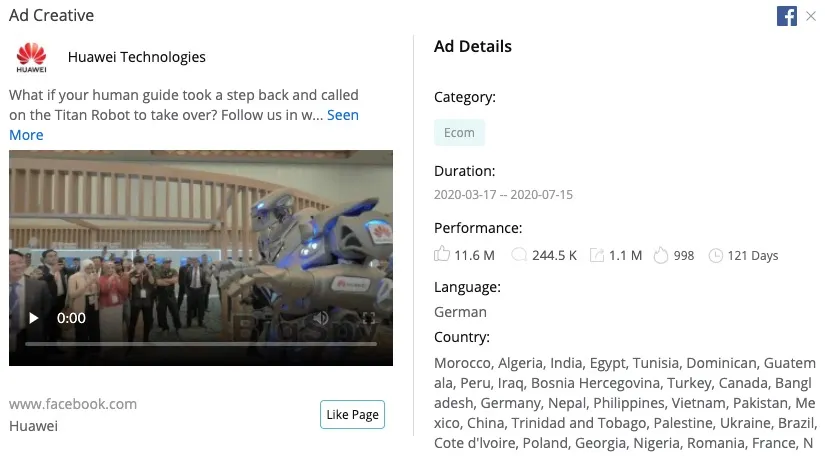825x456 pixels.
Task: Click the thumbs-up likes icon
Action: [442, 255]
